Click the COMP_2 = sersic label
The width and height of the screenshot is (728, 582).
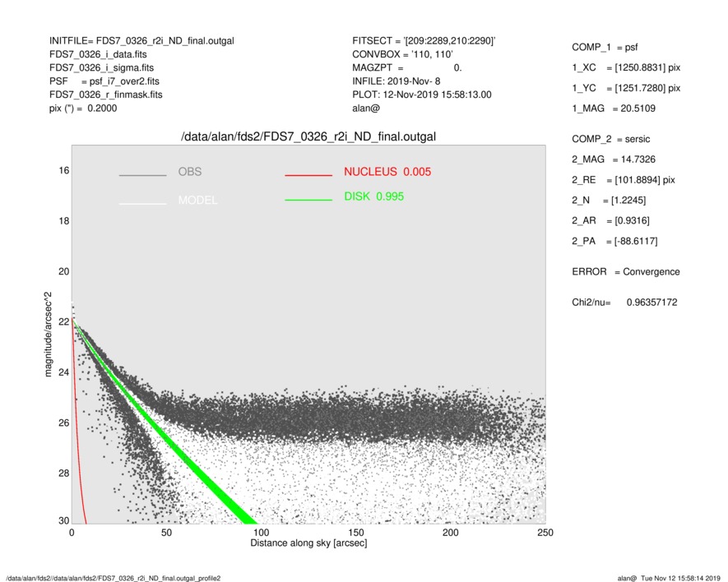(610, 139)
